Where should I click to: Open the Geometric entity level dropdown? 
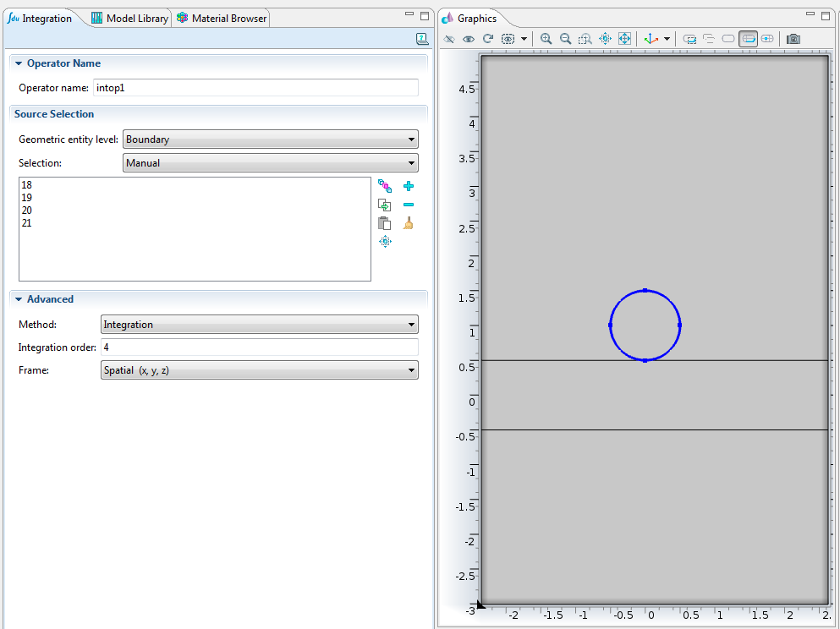(271, 139)
